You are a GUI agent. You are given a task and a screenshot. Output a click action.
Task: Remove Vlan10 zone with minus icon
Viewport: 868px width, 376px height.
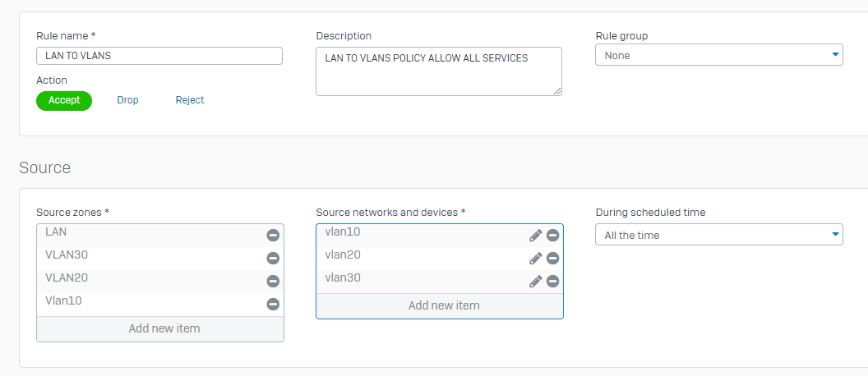273,304
